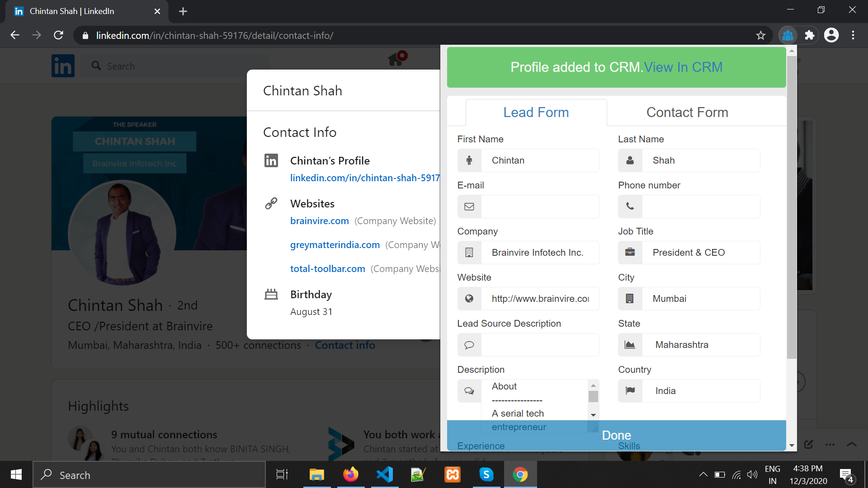Reload the LinkedIn page
Image resolution: width=868 pixels, height=488 pixels.
(x=58, y=35)
